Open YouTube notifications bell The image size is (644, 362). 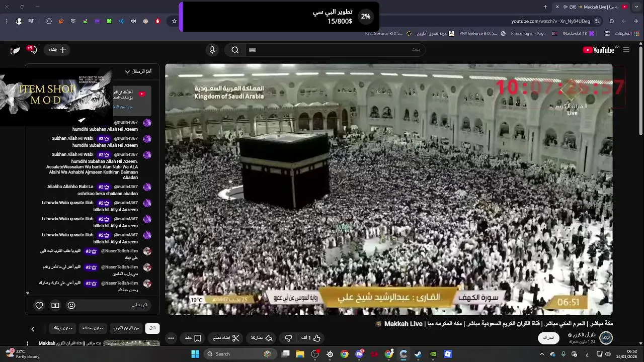[33, 50]
